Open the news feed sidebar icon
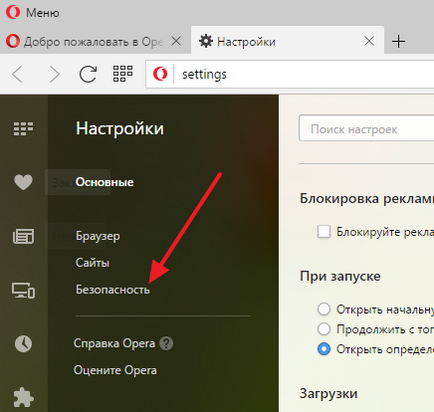This screenshot has width=434, height=412. (23, 236)
